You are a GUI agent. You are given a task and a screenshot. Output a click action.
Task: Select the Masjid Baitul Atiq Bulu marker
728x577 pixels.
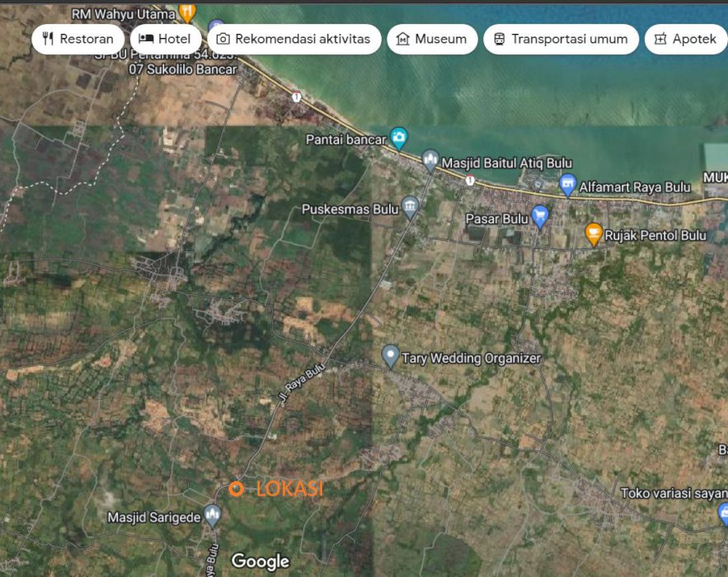click(x=430, y=159)
